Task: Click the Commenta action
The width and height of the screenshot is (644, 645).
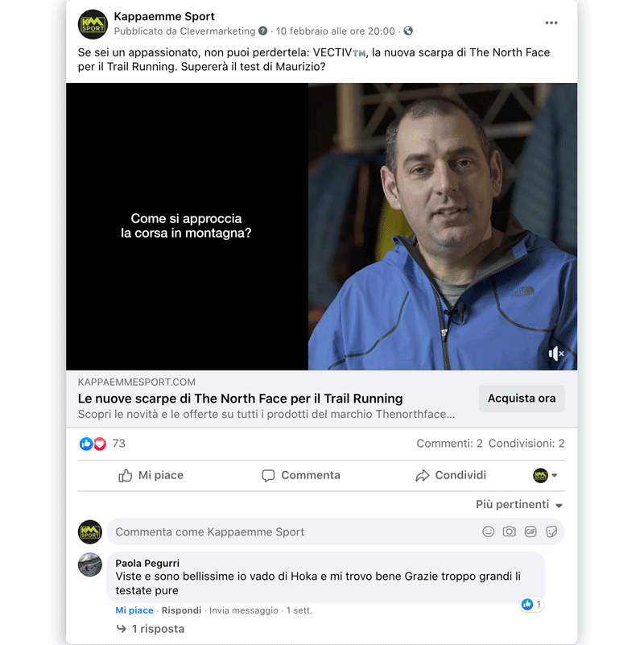Action: tap(301, 475)
